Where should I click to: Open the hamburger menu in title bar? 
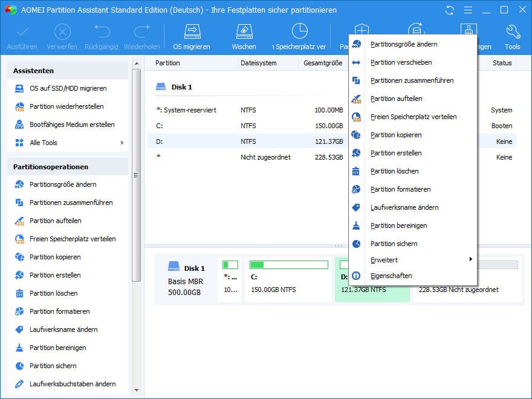(x=468, y=10)
